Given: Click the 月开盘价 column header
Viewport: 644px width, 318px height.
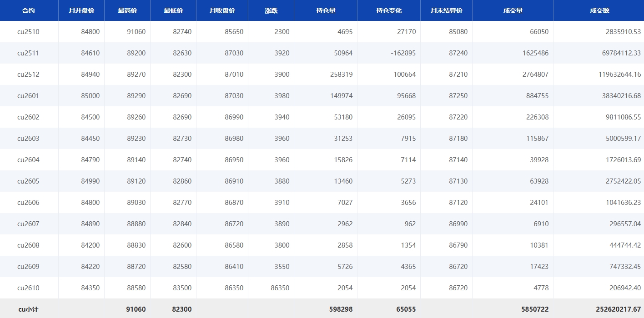Looking at the screenshot, I should (81, 10).
